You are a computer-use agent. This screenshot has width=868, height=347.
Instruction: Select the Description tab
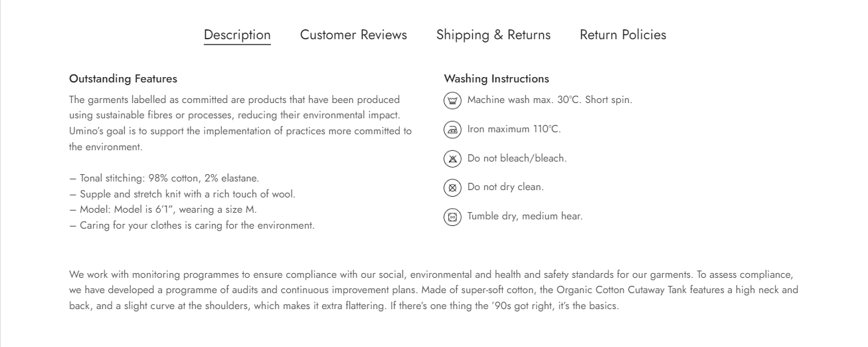tap(237, 35)
